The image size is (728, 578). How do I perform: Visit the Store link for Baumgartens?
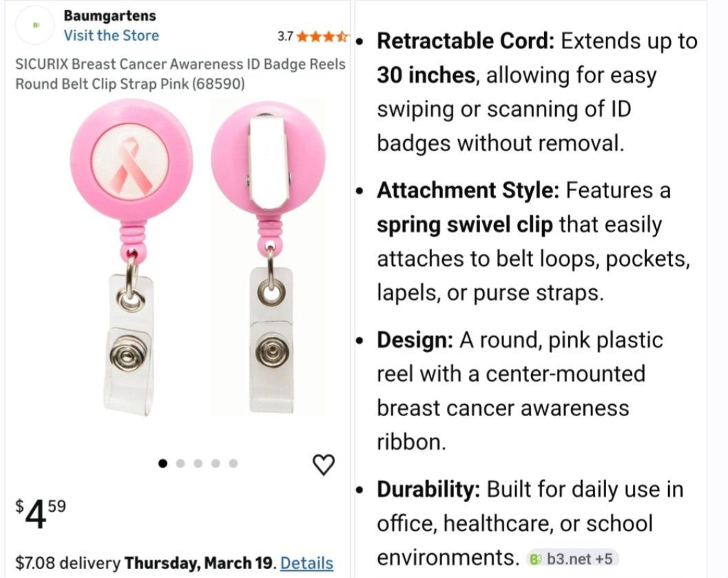click(x=111, y=36)
